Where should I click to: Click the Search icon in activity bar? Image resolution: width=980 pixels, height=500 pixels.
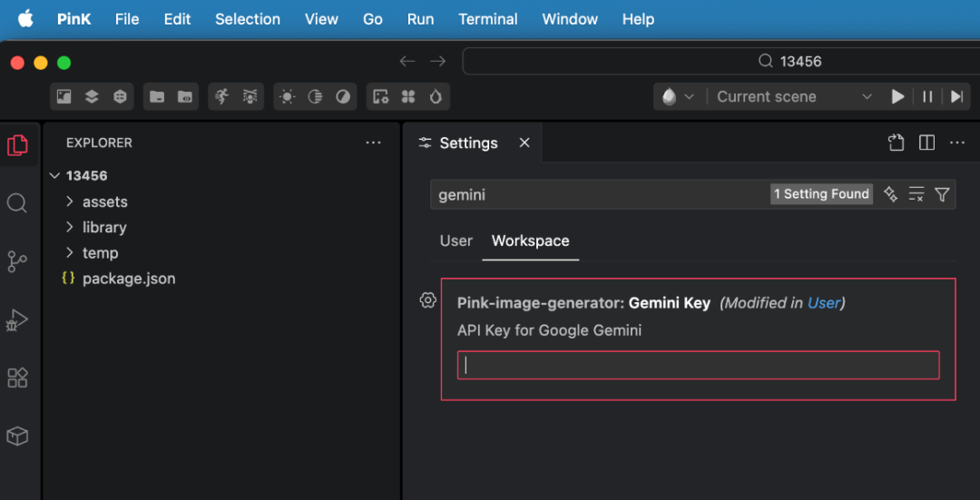[17, 203]
